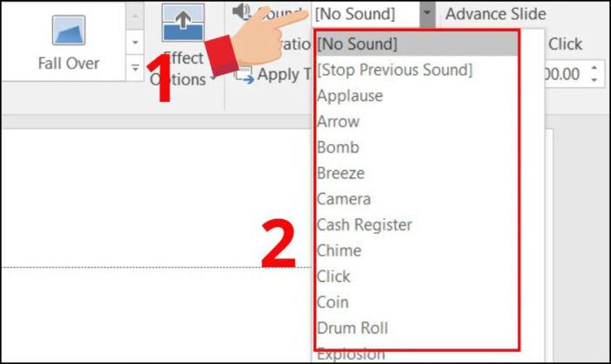
Task: Choose [Stop Previous Sound] from the list
Action: pyautogui.click(x=416, y=70)
